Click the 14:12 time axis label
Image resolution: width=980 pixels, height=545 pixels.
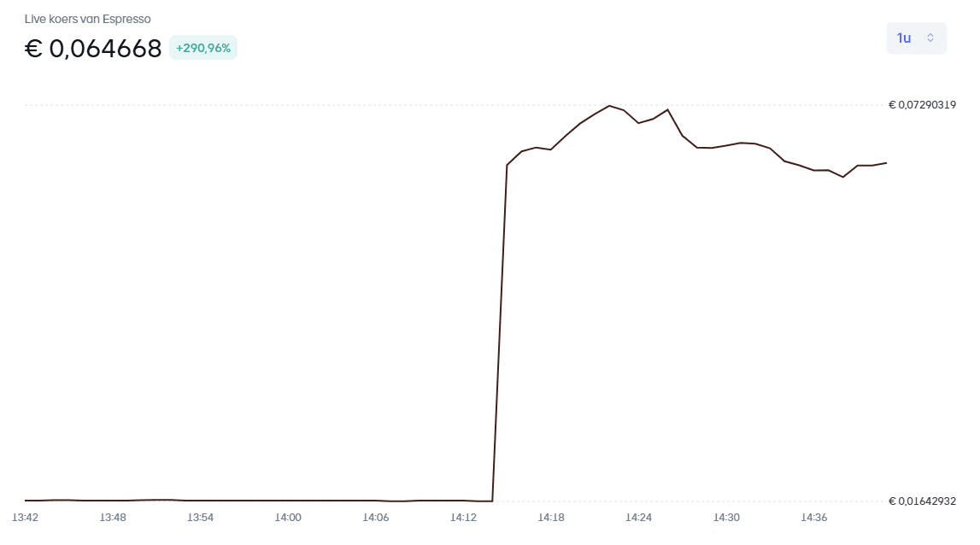(x=463, y=518)
